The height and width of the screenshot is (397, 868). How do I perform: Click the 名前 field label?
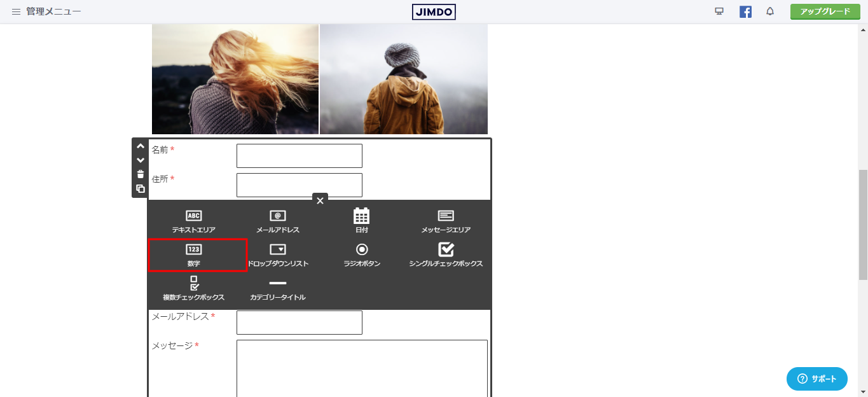tap(160, 150)
